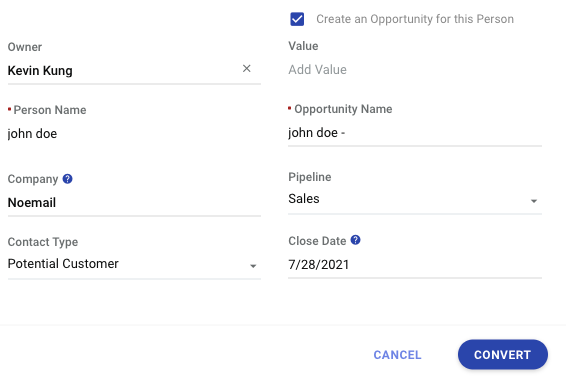Click the Contact Type field label
Screen dimensions: 566x378
click(43, 242)
